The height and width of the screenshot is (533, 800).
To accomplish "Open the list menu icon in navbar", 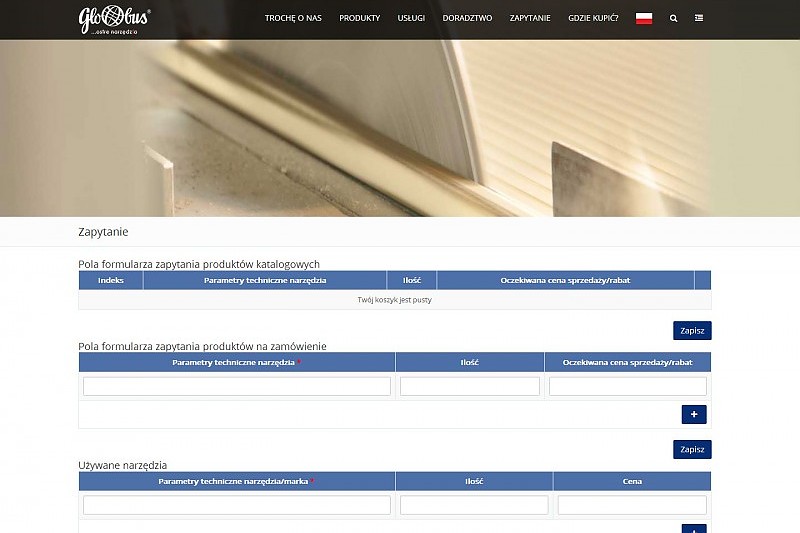I will coord(699,18).
